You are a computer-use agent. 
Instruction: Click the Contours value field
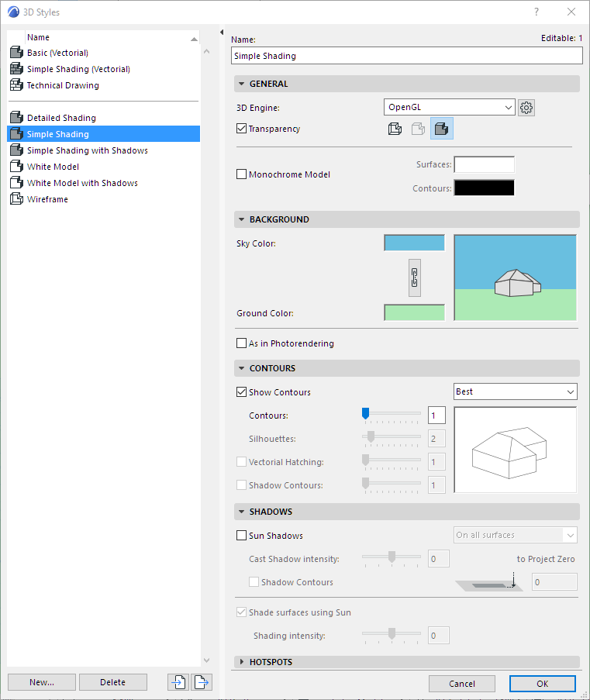436,416
